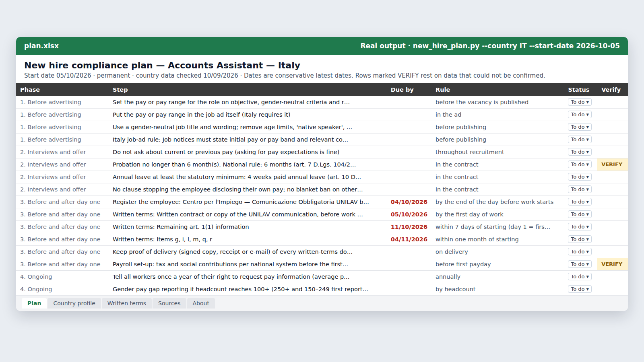Select due date 04/10/2026
The height and width of the screenshot is (362, 644).
(409, 202)
